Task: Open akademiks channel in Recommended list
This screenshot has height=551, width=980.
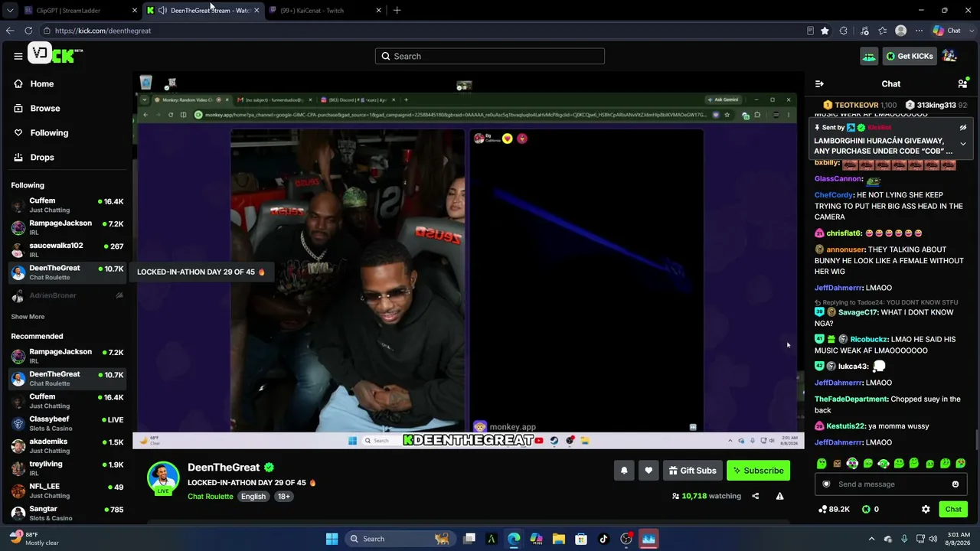Action: coord(67,445)
